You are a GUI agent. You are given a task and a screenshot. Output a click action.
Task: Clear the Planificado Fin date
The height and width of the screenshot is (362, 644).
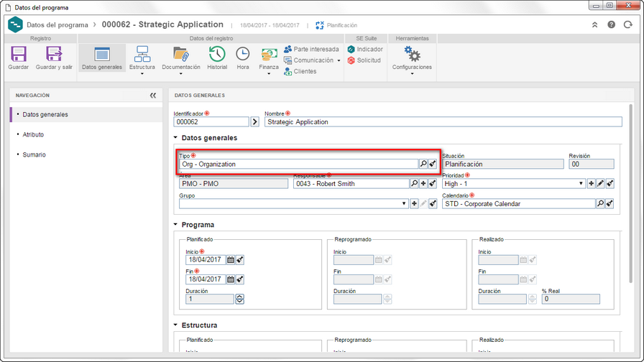(x=240, y=279)
